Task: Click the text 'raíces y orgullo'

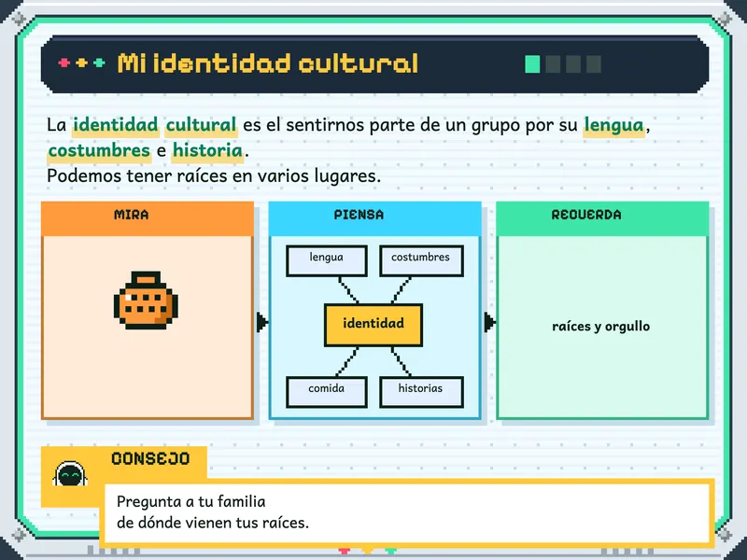Action: (x=600, y=327)
